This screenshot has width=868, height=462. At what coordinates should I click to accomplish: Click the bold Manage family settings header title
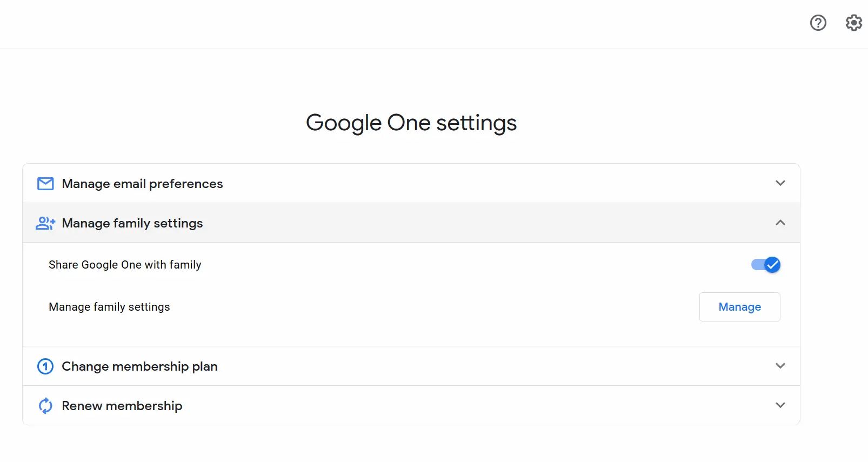click(x=132, y=223)
